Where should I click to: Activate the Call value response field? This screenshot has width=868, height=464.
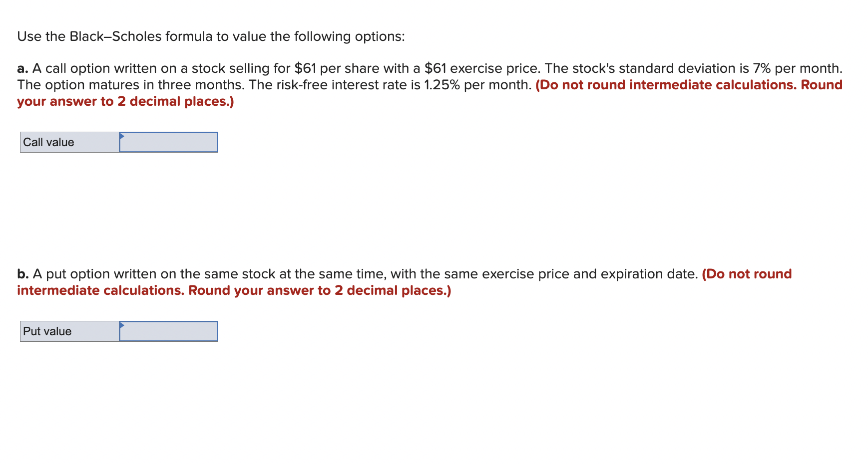coord(170,142)
